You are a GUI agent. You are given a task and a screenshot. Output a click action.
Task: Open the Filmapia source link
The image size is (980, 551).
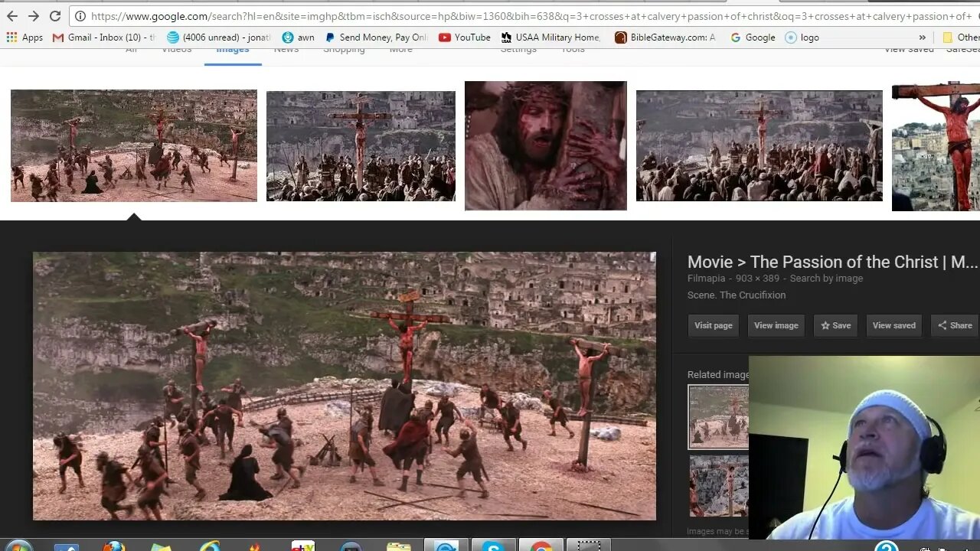[x=707, y=279]
